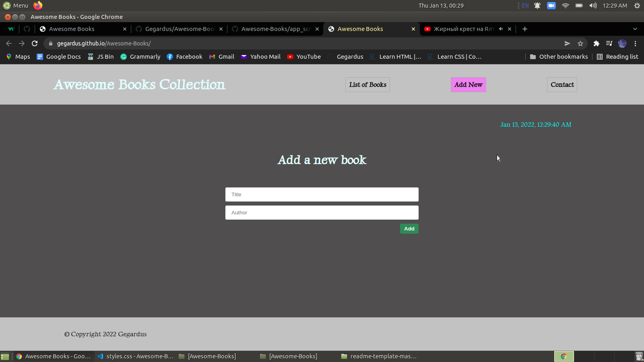Close the active Awesome Books tab

(x=413, y=29)
